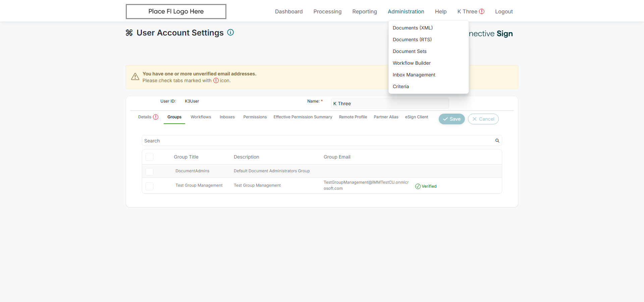Switch to the Permissions tab
The image size is (644, 302).
[255, 117]
